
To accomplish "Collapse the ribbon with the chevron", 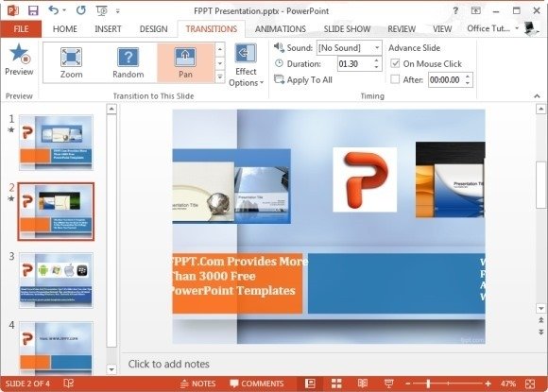I will click(x=537, y=95).
